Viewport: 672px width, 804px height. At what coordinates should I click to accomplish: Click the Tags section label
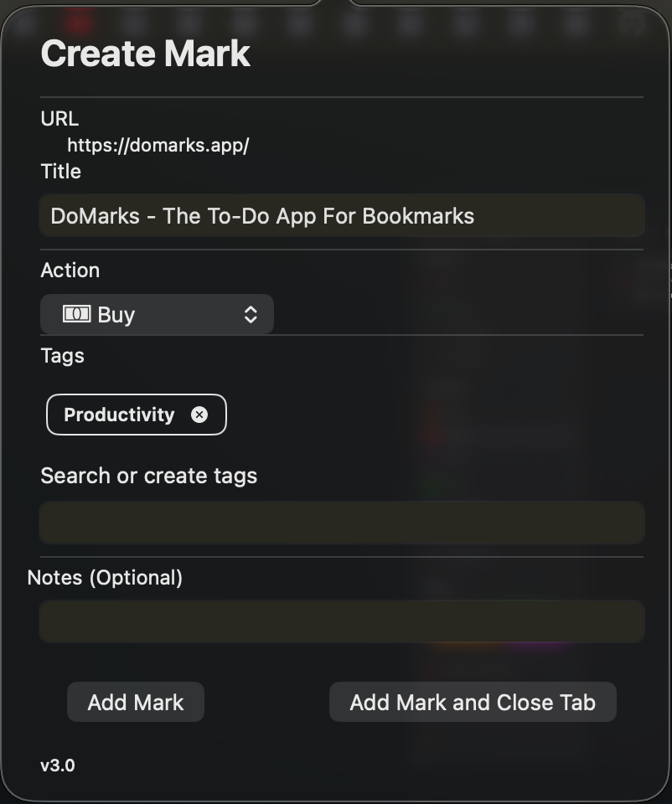tap(62, 355)
